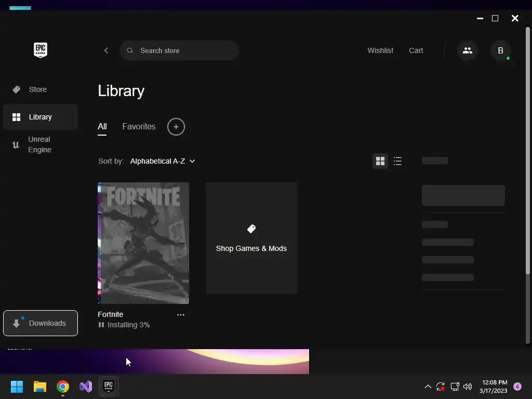Go back with the left chevron arrow
532x399 pixels.
pos(106,50)
